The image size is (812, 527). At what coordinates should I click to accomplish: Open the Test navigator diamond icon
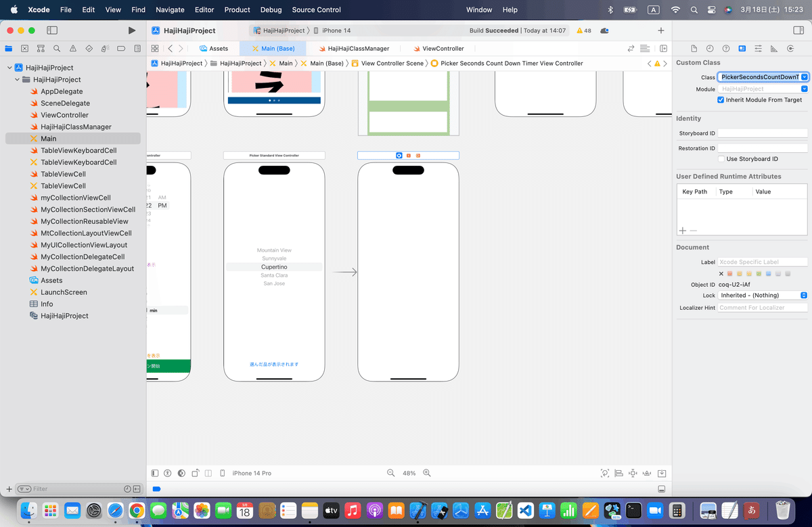pos(89,49)
